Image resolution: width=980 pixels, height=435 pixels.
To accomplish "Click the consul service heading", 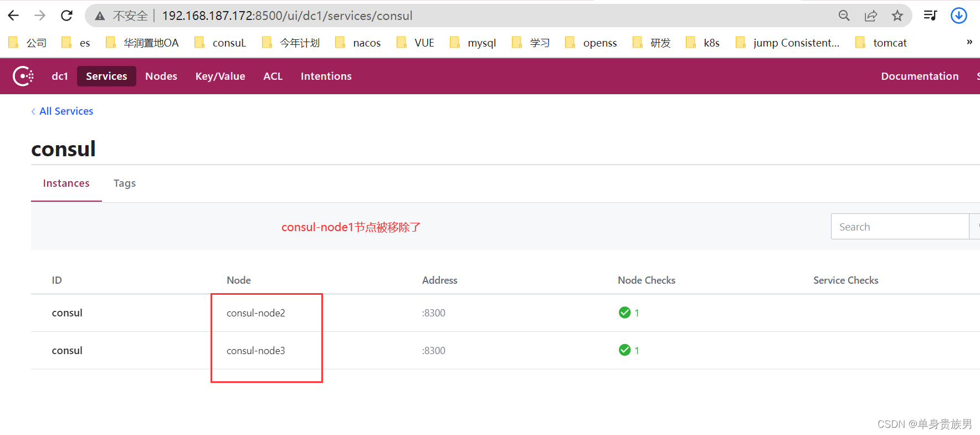I will (63, 149).
